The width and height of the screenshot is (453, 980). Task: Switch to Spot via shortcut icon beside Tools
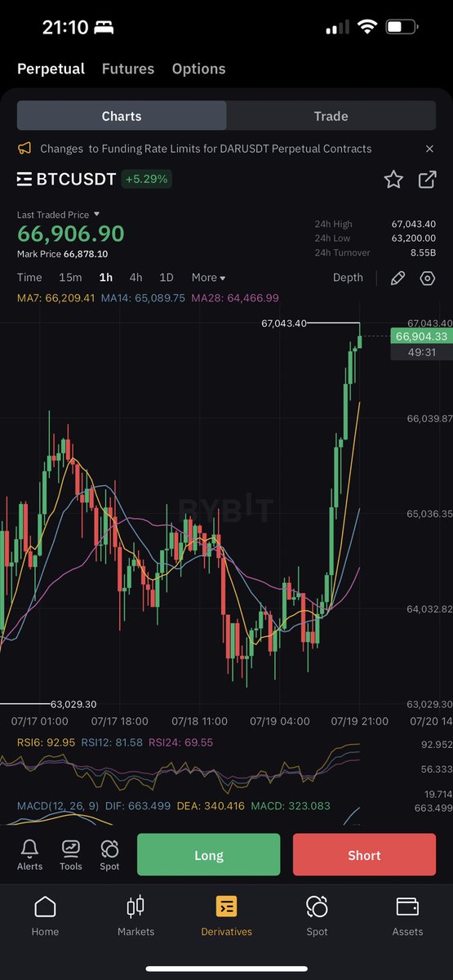point(109,848)
